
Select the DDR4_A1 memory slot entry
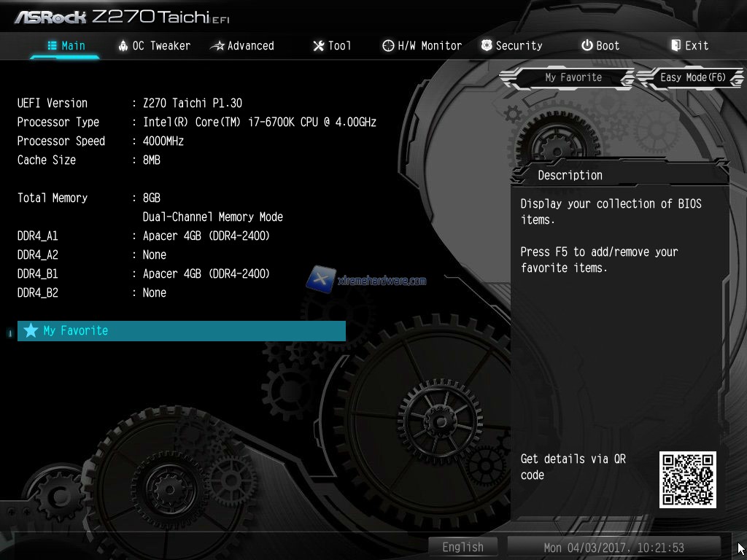point(144,236)
